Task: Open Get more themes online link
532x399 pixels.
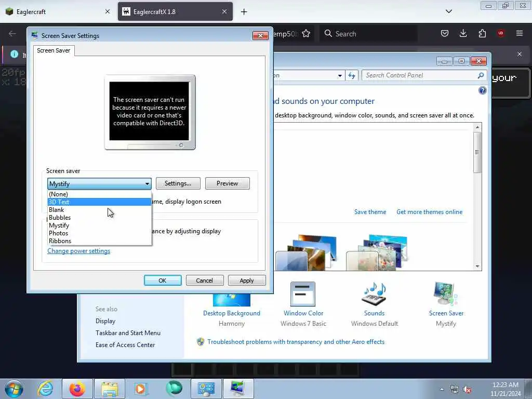Action: pos(429,212)
